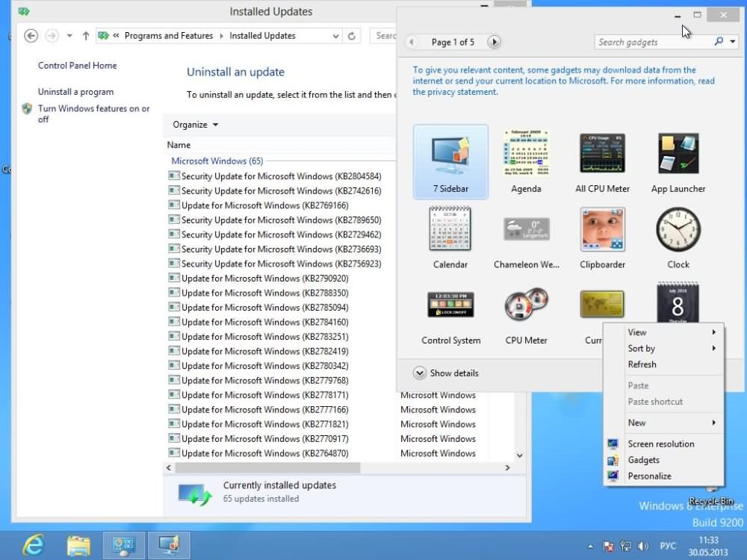Click inside the Search gadgets field
This screenshot has width=747, height=560.
click(650, 43)
